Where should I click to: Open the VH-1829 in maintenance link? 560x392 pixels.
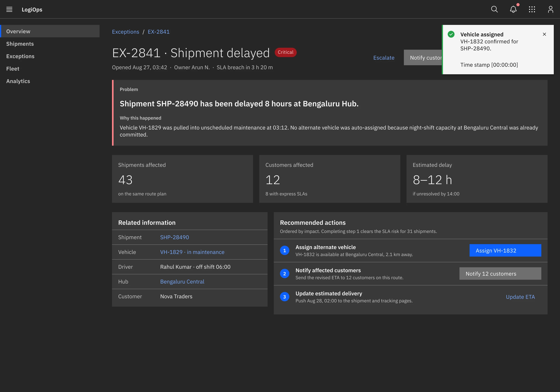click(192, 252)
